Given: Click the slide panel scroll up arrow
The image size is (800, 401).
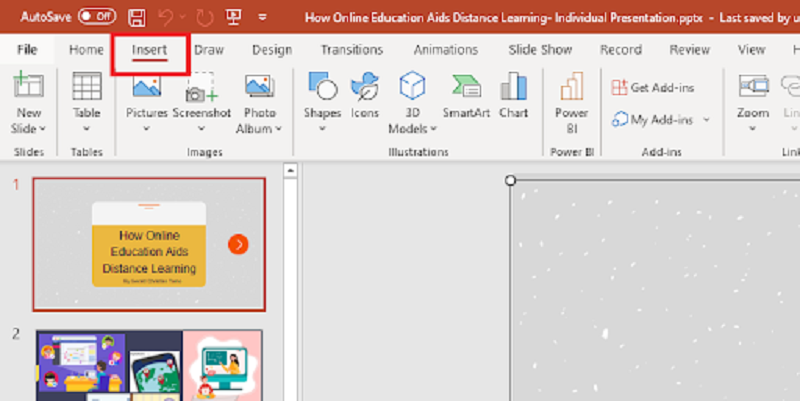Looking at the screenshot, I should pos(290,170).
